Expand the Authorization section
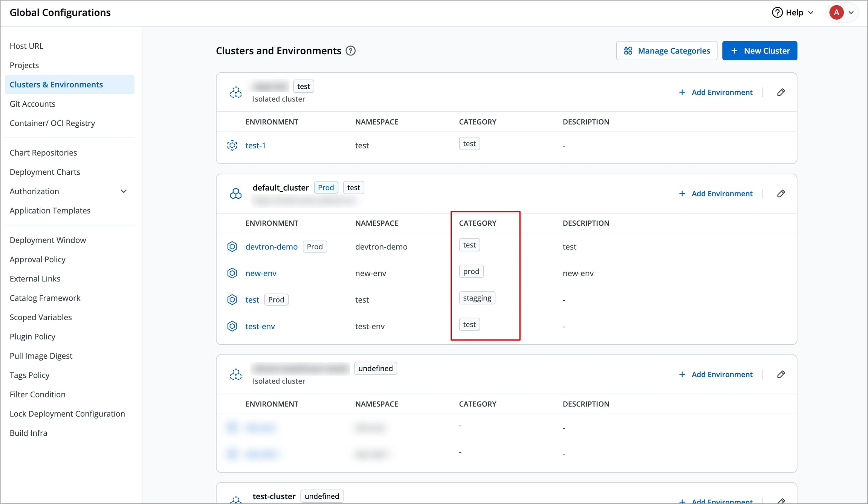868x504 pixels. pos(124,191)
